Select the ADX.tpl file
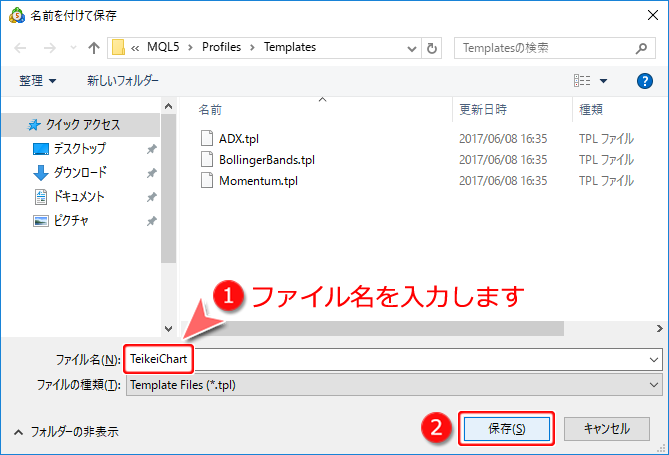 click(239, 139)
